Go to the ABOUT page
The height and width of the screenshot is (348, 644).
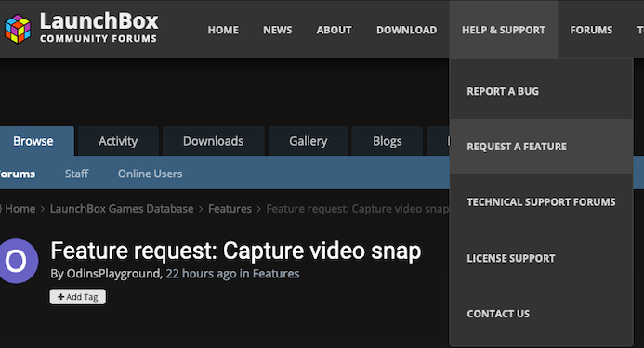(x=334, y=30)
